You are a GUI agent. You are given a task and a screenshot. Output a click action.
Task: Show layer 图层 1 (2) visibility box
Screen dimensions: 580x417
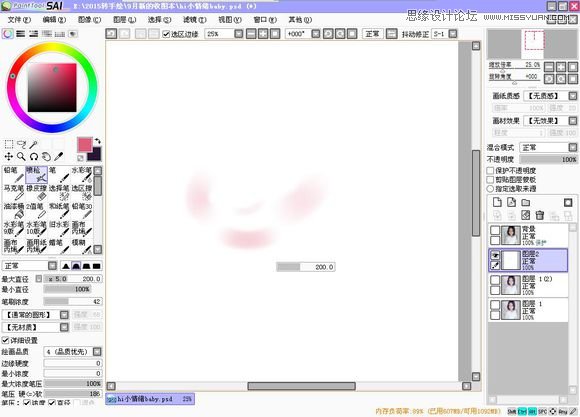click(495, 280)
